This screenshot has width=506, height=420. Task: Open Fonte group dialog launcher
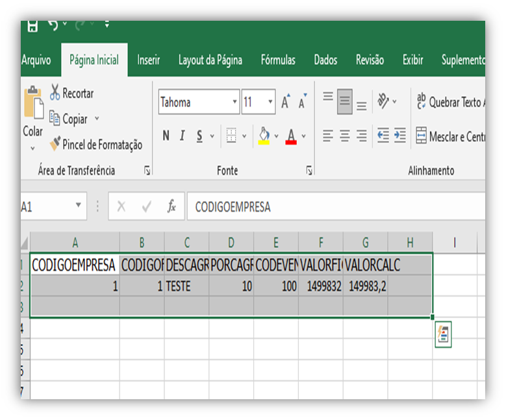pos(309,170)
